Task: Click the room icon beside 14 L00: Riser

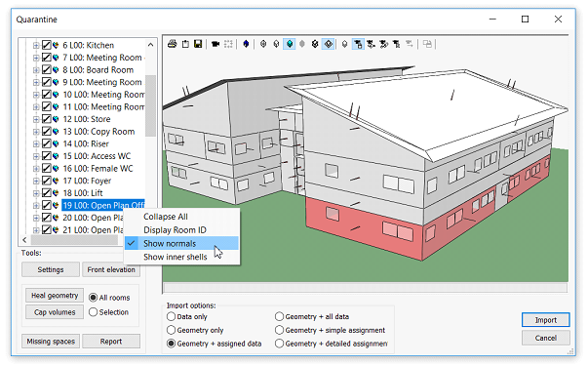Action: [56, 144]
